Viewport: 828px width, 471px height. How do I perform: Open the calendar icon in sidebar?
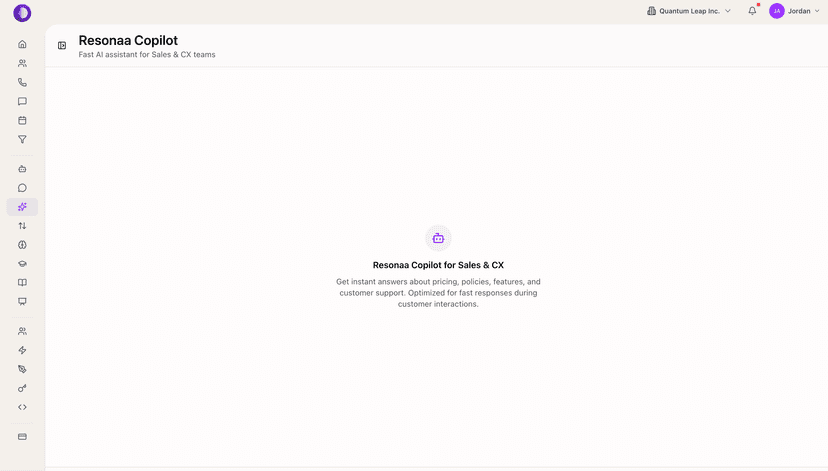coord(22,120)
